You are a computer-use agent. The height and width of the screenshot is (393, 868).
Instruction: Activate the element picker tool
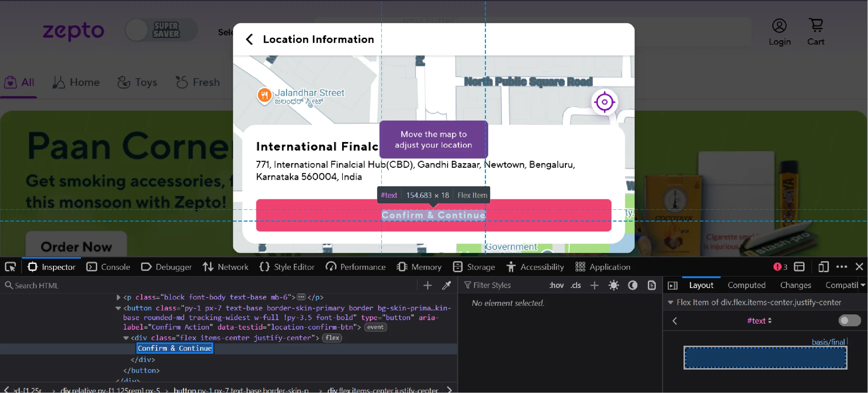11,267
